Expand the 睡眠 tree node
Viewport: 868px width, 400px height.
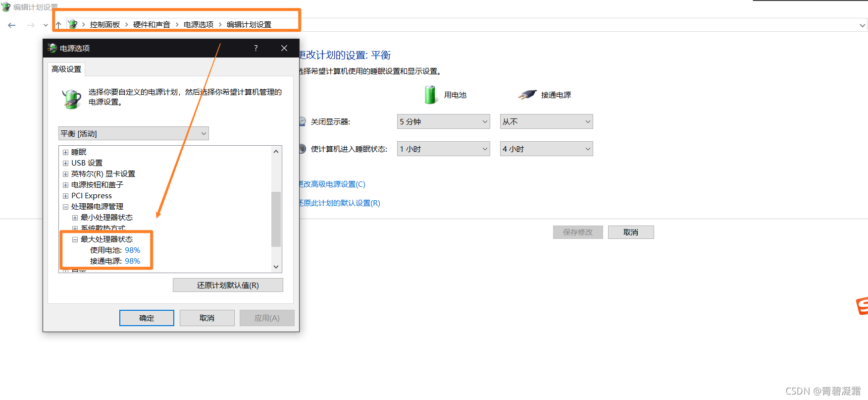tap(65, 152)
